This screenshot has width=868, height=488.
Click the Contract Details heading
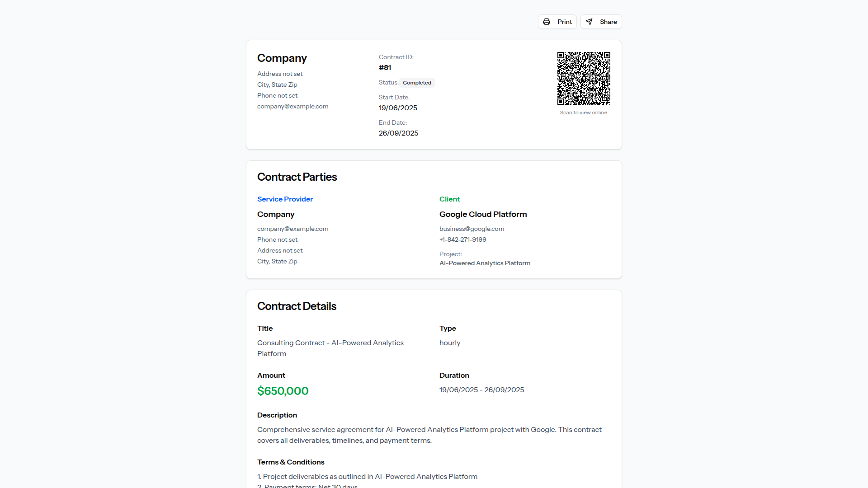click(297, 306)
